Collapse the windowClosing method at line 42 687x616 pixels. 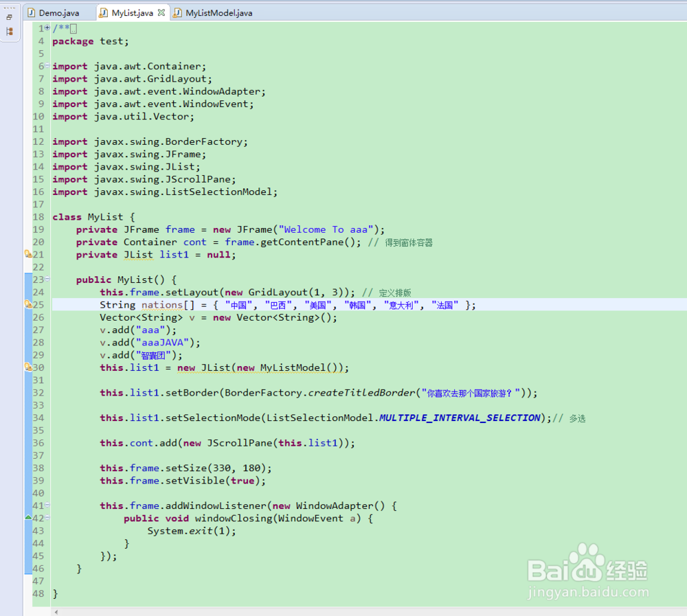click(x=47, y=517)
